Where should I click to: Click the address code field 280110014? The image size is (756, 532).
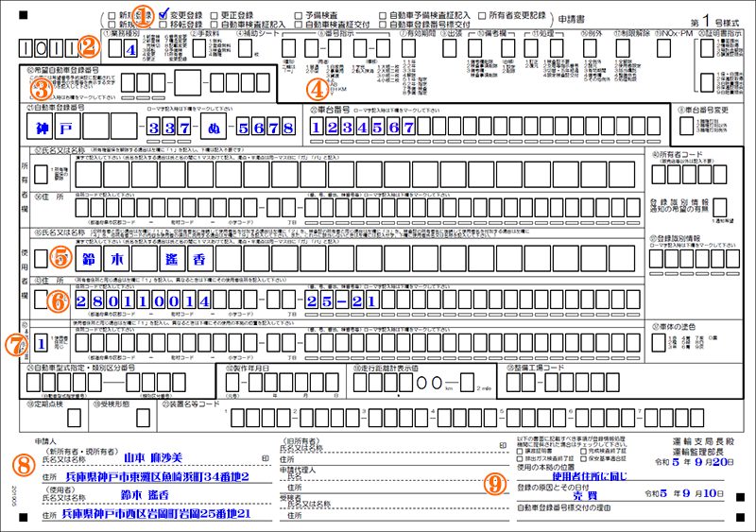tap(144, 300)
